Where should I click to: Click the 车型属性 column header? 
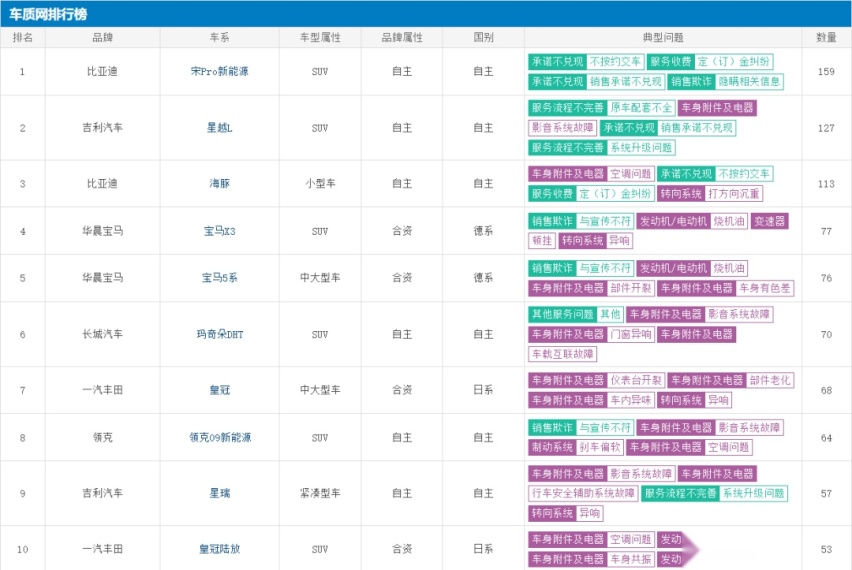point(320,37)
